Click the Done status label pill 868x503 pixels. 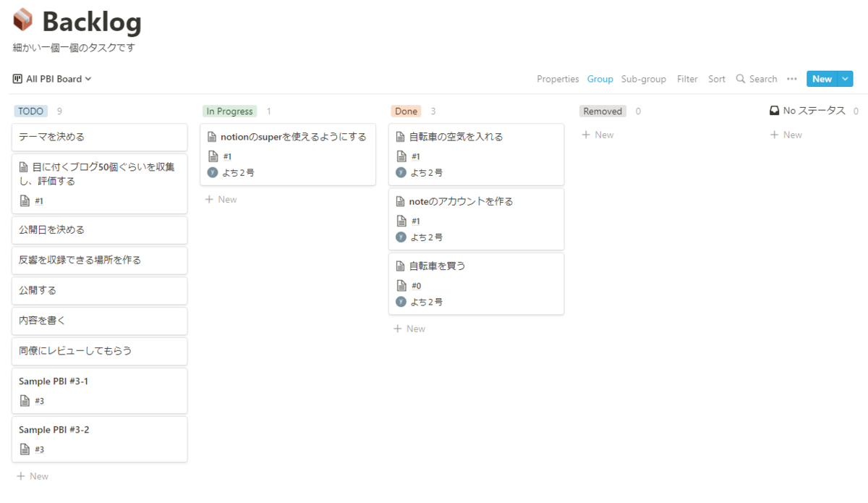(x=405, y=111)
